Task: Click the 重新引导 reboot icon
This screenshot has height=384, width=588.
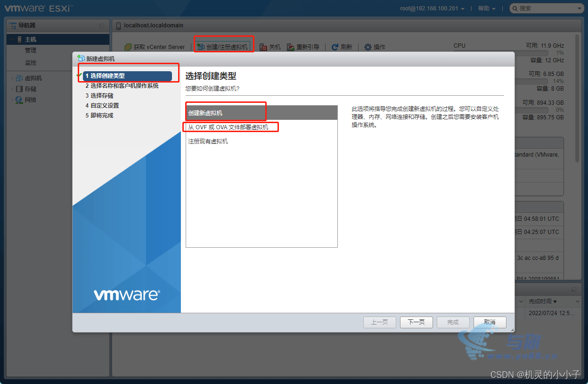Action: [291, 47]
